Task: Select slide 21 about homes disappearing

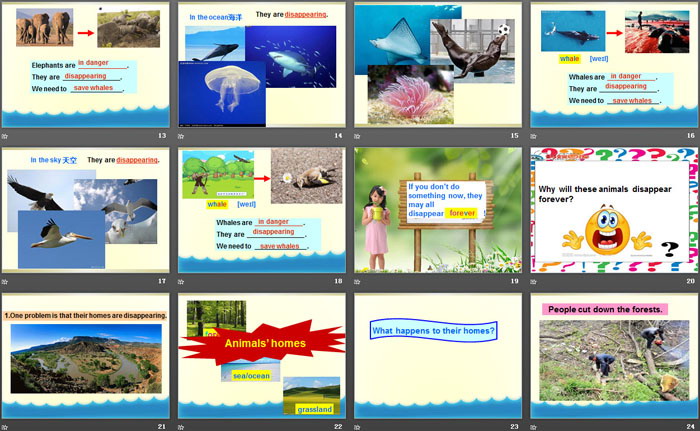Action: 86,355
